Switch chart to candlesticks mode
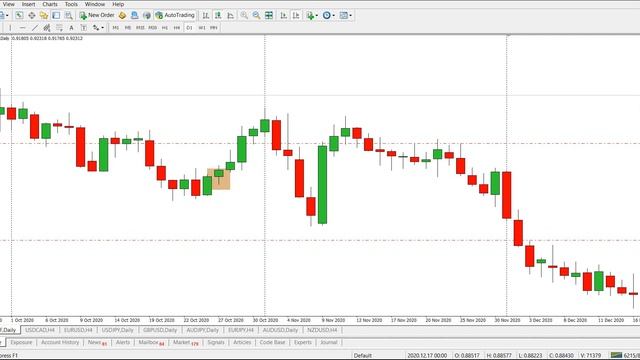This screenshot has width=640, height=360. coord(218,16)
